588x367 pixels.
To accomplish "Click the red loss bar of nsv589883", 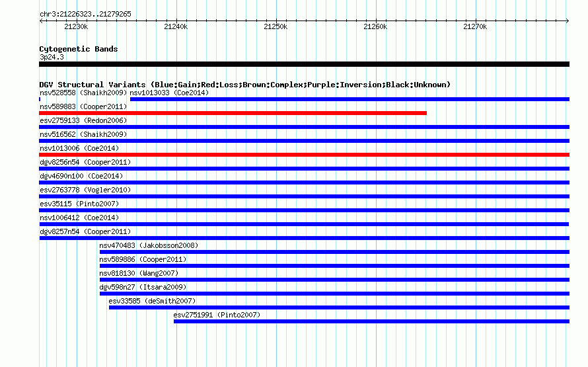I will point(233,113).
